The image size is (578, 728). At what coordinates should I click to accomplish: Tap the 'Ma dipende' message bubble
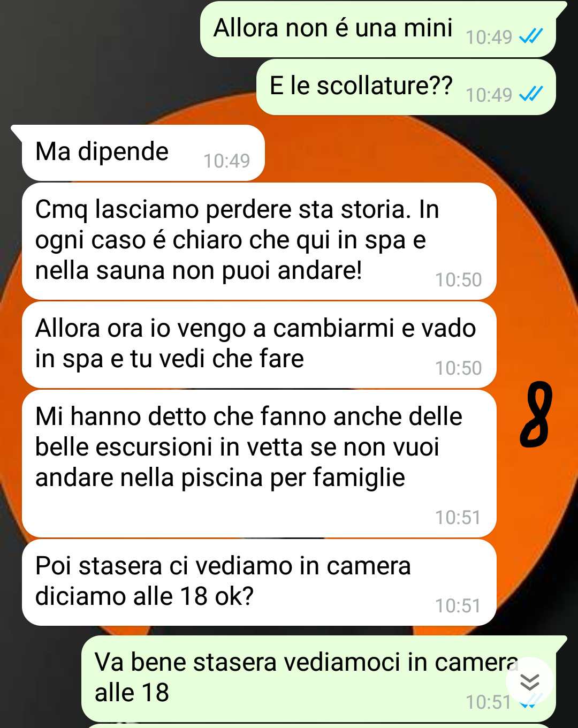click(x=143, y=153)
